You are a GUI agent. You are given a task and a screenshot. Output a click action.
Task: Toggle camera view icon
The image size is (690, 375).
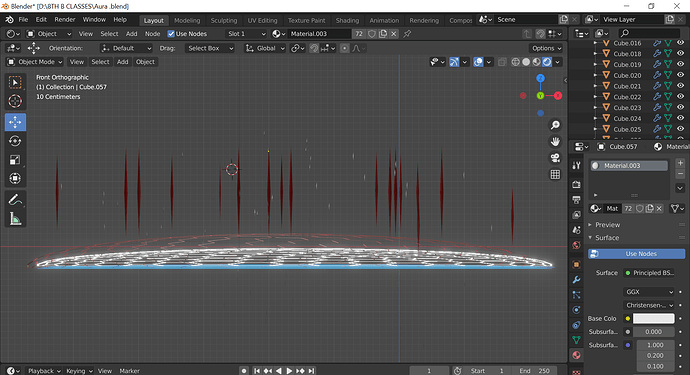pos(555,158)
